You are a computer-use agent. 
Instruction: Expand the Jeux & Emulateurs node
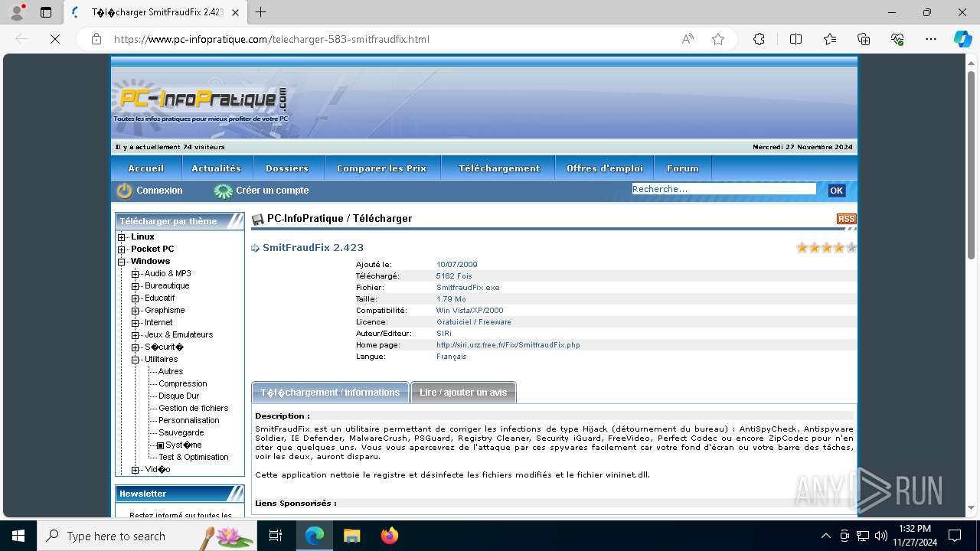pyautogui.click(x=135, y=335)
